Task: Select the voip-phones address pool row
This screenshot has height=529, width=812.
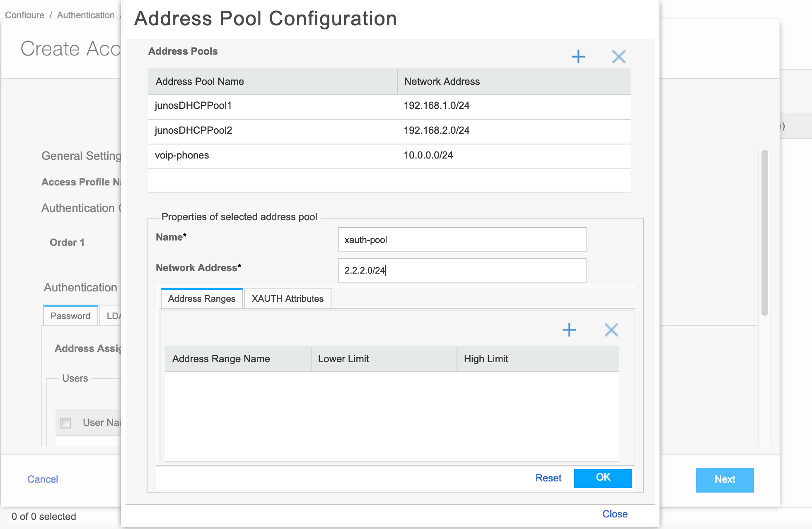Action: coord(273,156)
